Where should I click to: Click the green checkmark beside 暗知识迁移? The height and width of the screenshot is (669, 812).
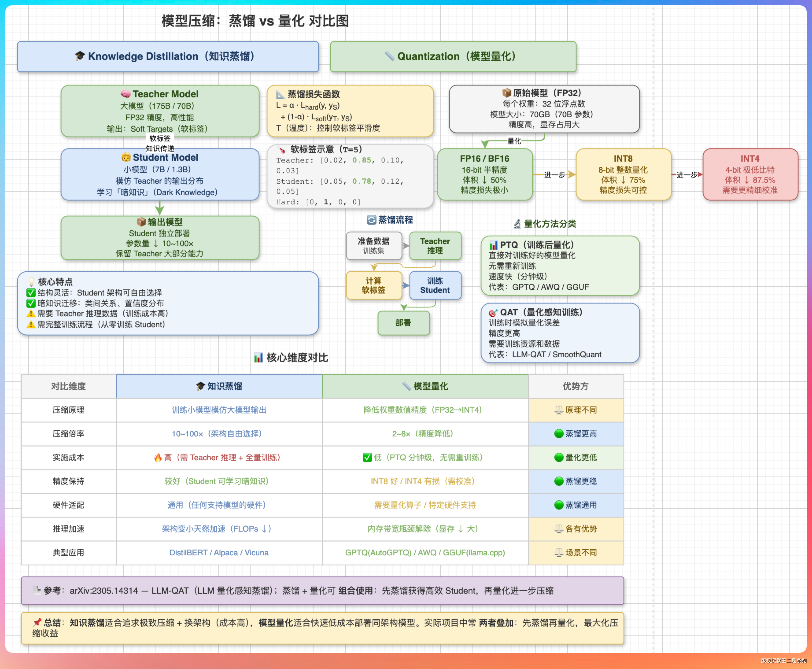click(x=31, y=303)
